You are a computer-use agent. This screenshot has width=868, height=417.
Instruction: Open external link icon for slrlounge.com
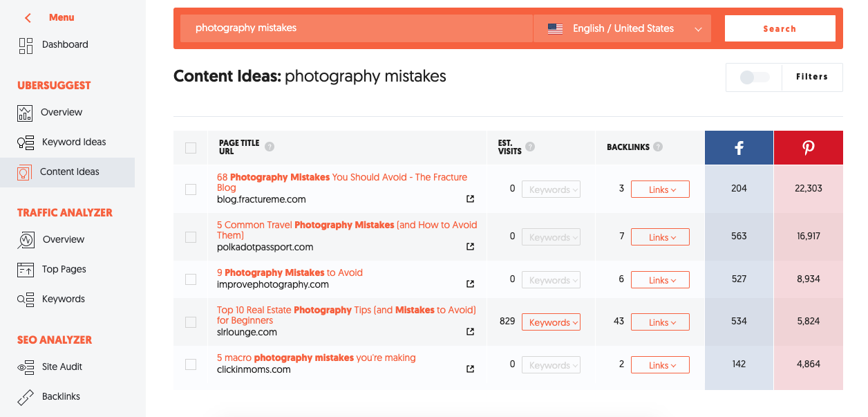470,332
